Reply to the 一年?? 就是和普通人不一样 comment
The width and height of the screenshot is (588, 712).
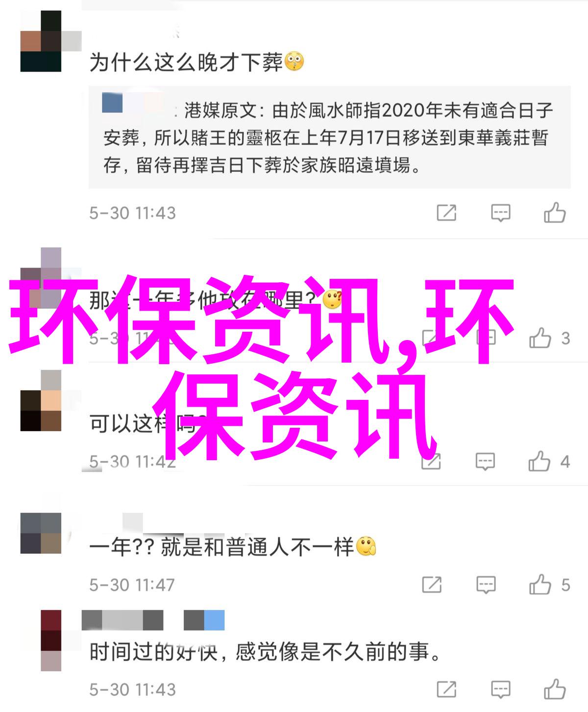click(486, 585)
